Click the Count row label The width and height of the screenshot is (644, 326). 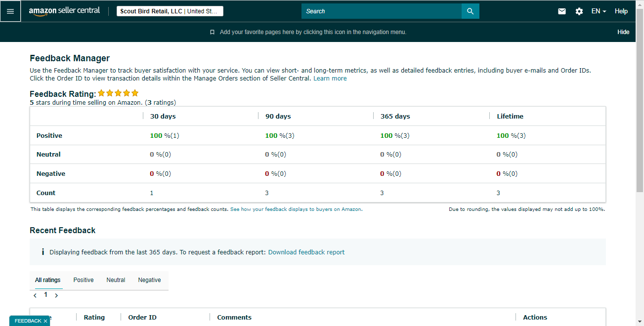pos(46,193)
